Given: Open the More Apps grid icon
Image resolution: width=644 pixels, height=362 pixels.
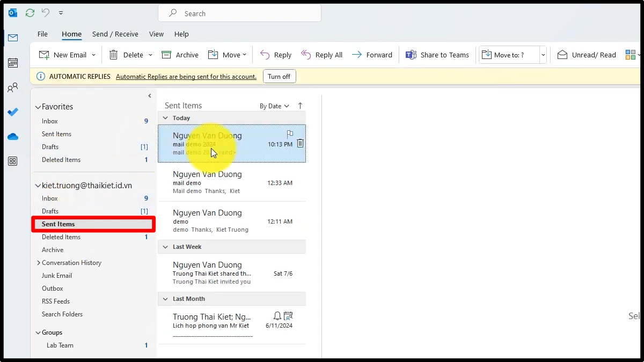Looking at the screenshot, I should [x=13, y=161].
